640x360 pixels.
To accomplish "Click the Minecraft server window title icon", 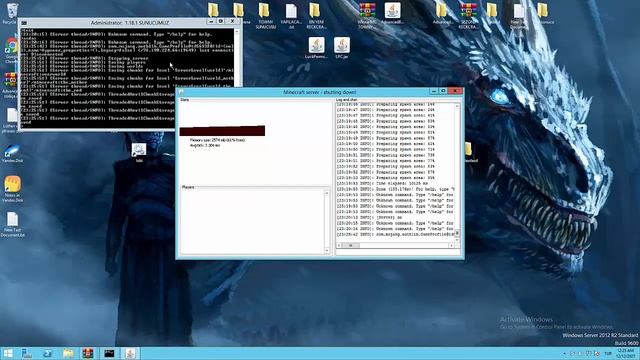I will 181,92.
